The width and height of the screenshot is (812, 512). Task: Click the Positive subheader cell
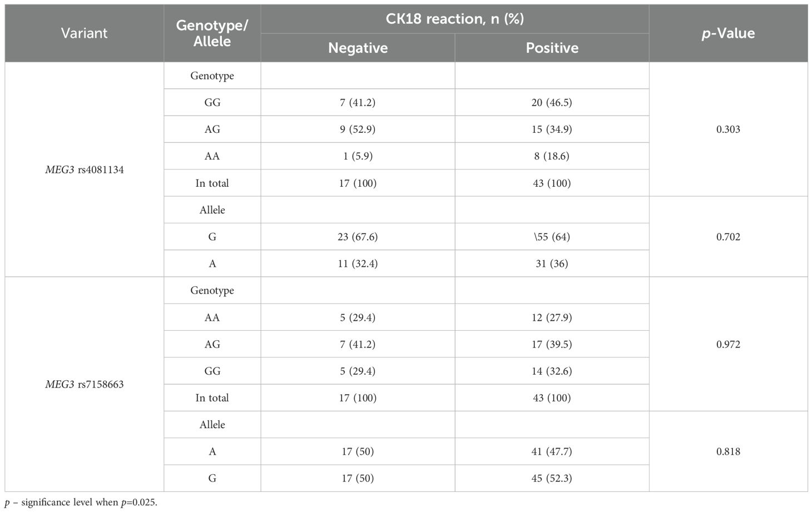552,48
